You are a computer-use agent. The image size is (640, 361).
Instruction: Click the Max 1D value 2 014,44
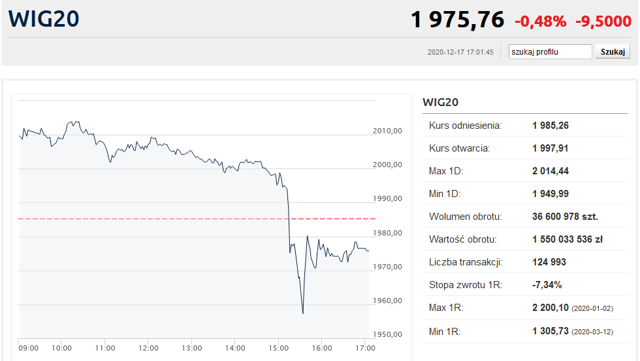(x=550, y=171)
